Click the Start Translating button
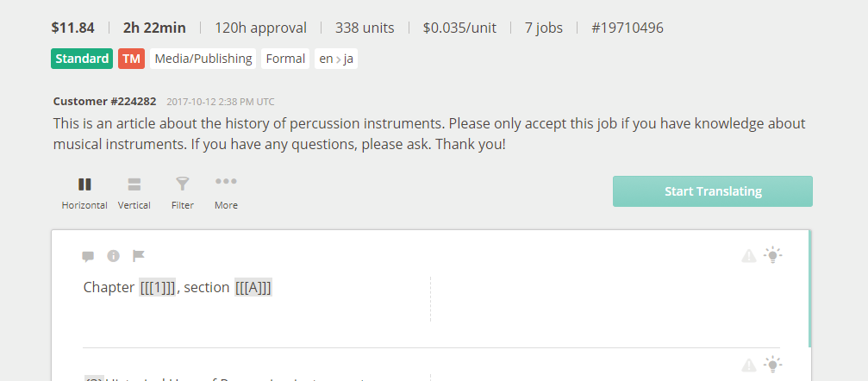This screenshot has width=868, height=381. point(713,191)
